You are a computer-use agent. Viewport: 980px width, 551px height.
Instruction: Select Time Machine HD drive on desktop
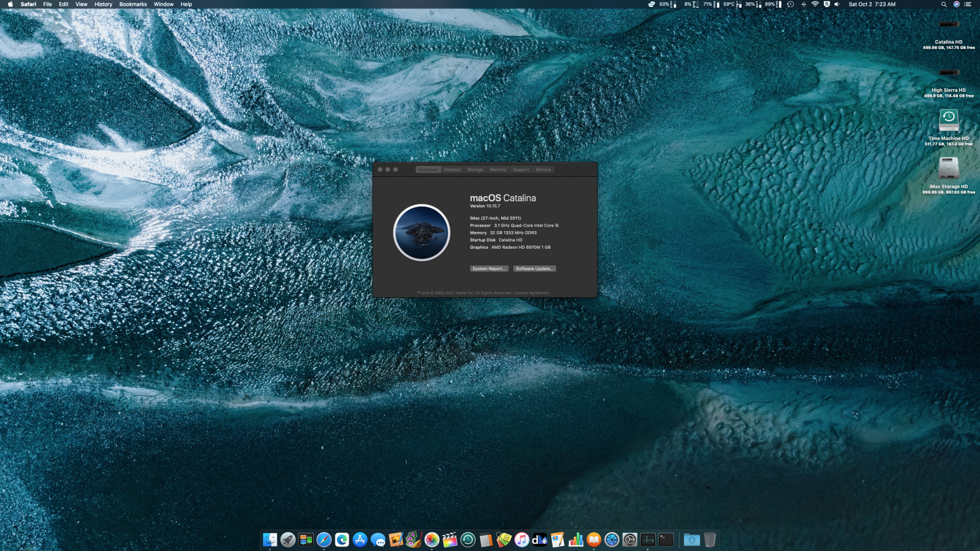pyautogui.click(x=949, y=127)
